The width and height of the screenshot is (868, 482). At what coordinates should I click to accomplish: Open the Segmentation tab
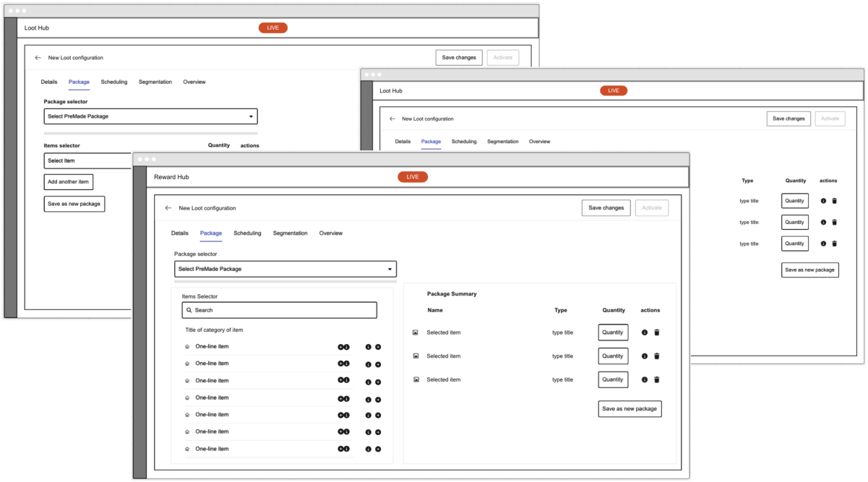tap(291, 233)
